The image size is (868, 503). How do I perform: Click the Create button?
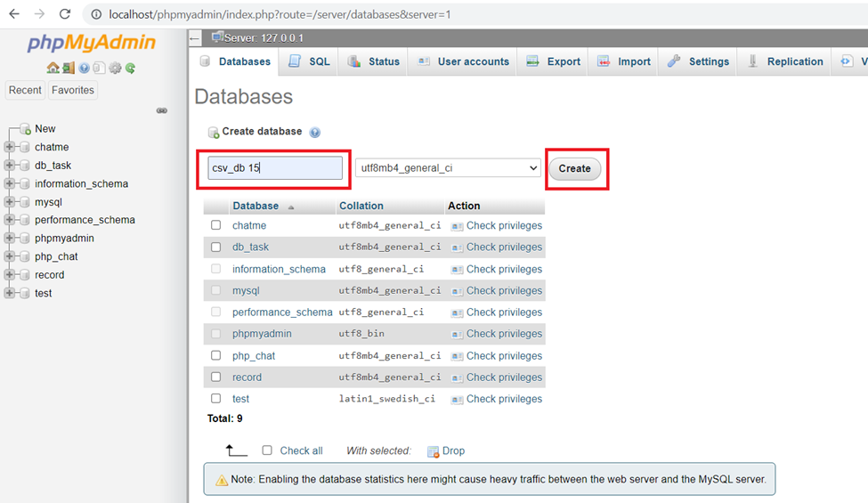(x=574, y=168)
